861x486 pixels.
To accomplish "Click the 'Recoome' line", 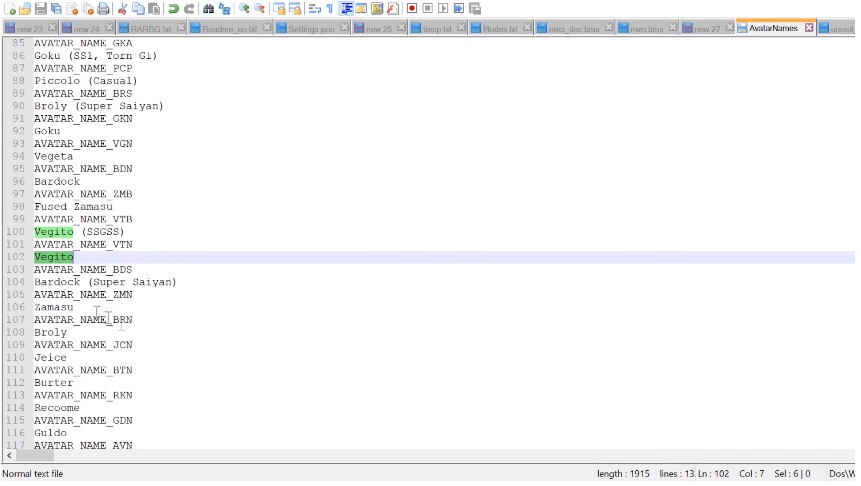I will [57, 408].
